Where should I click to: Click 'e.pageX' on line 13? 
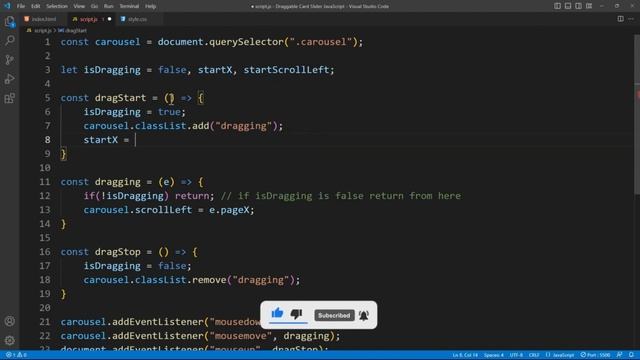[229, 210]
